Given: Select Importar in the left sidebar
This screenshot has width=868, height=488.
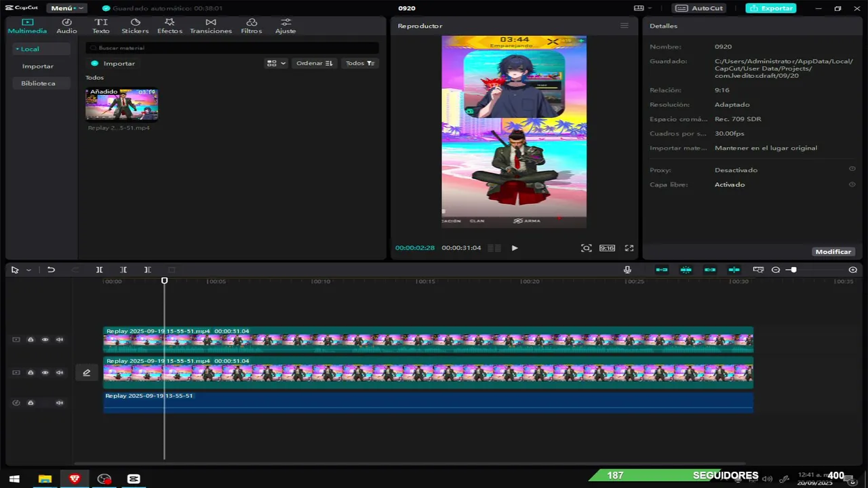Looking at the screenshot, I should pyautogui.click(x=38, y=66).
